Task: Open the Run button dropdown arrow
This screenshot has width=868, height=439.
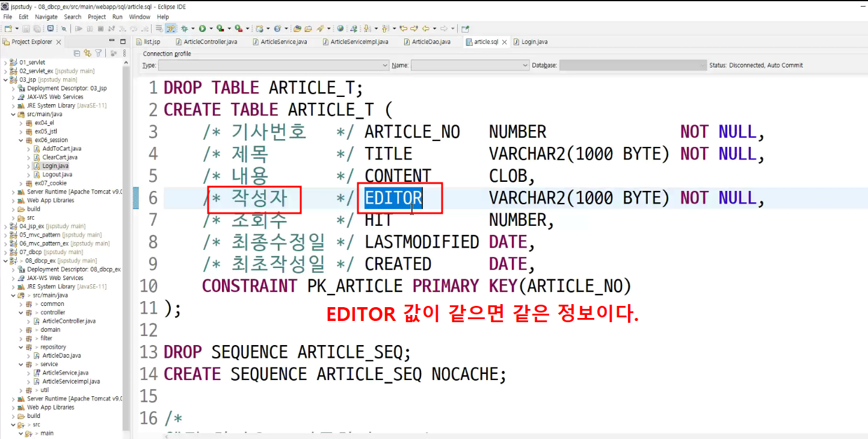Action: click(211, 28)
